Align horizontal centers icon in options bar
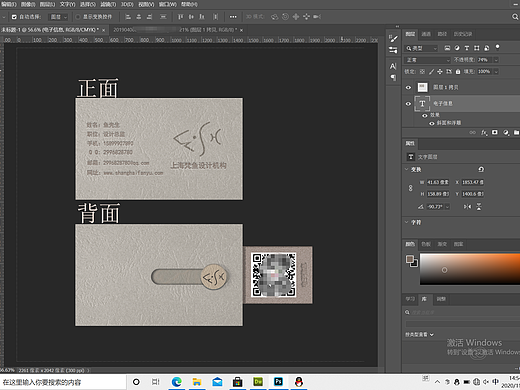This screenshot has width=520, height=390. pyautogui.click(x=139, y=17)
